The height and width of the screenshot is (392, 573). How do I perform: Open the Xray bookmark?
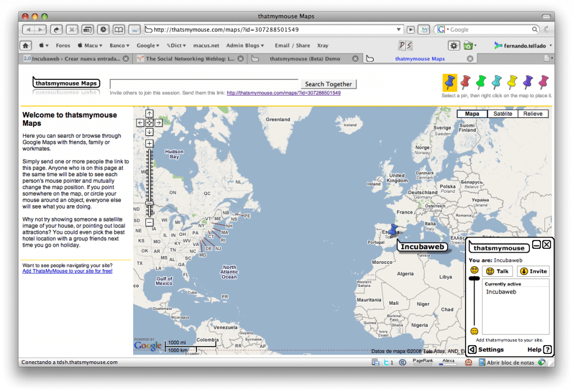[x=323, y=45]
